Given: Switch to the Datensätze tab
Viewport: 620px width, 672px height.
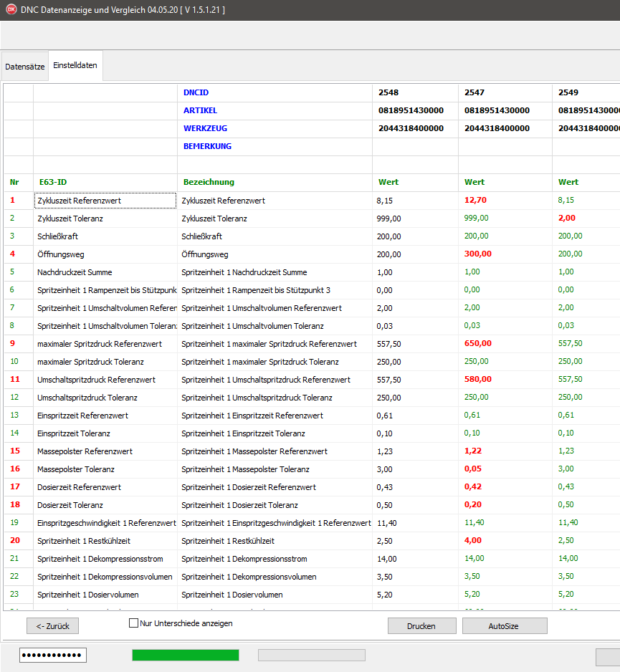Looking at the screenshot, I should tap(25, 67).
